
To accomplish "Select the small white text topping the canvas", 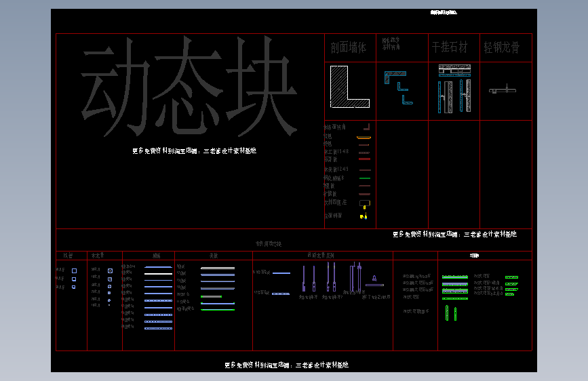I will point(444,12).
